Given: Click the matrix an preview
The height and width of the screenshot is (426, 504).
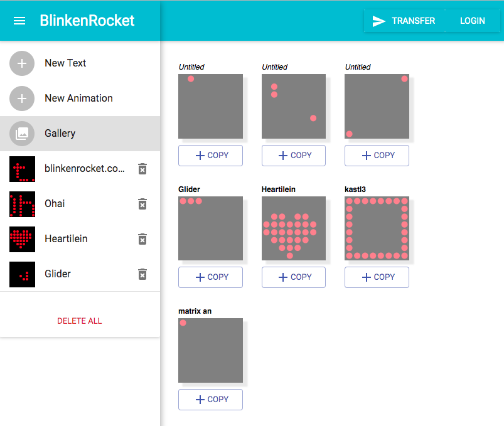Looking at the screenshot, I should pyautogui.click(x=210, y=351).
